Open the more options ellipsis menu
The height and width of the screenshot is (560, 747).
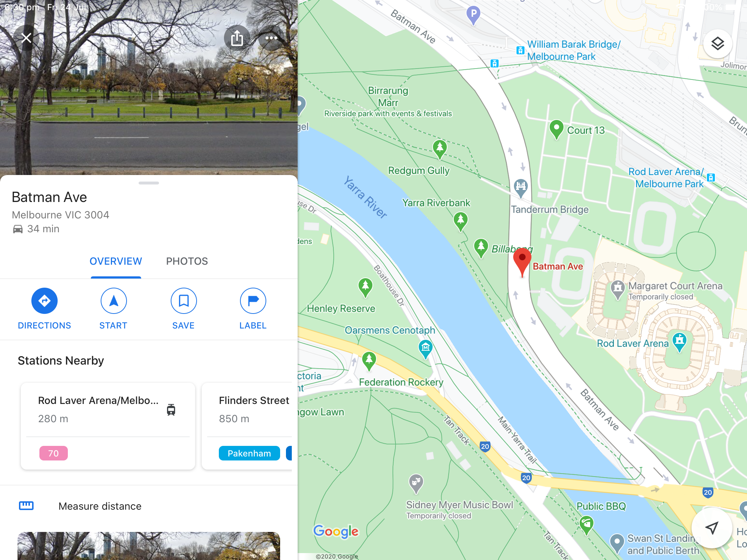click(271, 38)
